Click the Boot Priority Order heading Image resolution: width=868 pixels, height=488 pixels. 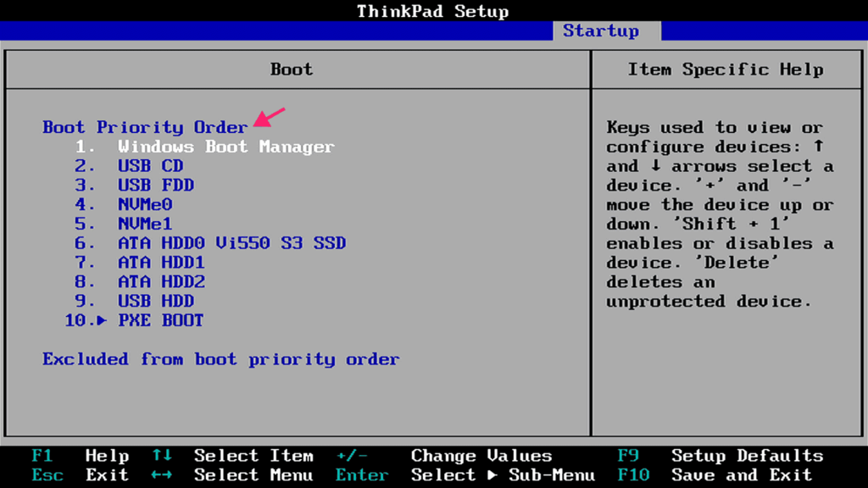pos(145,127)
